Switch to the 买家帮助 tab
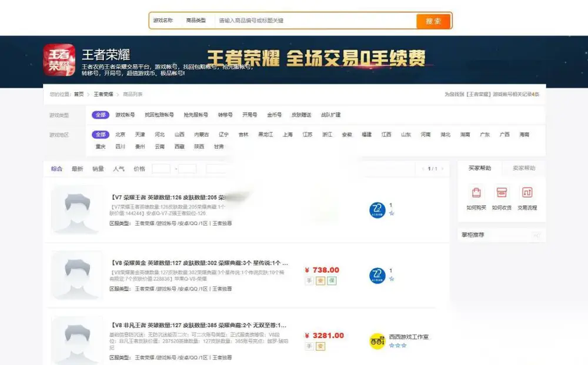The height and width of the screenshot is (365, 588). pos(480,168)
